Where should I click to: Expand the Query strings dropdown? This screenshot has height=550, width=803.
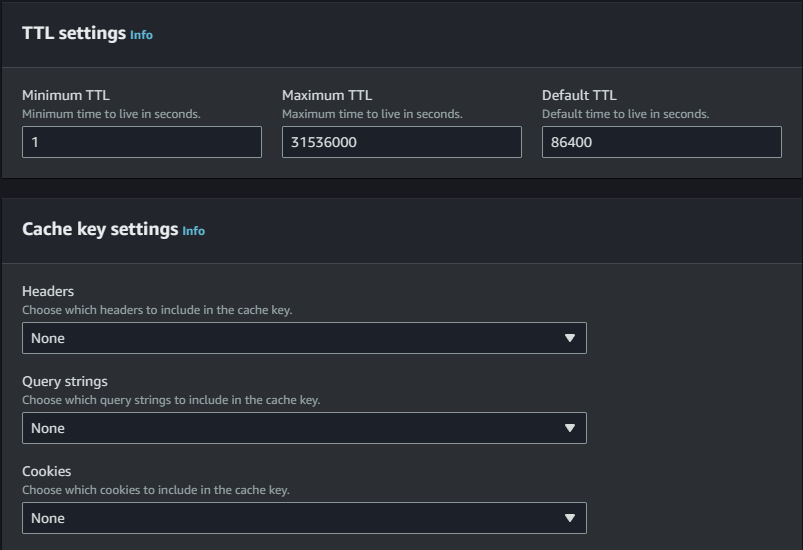click(303, 428)
